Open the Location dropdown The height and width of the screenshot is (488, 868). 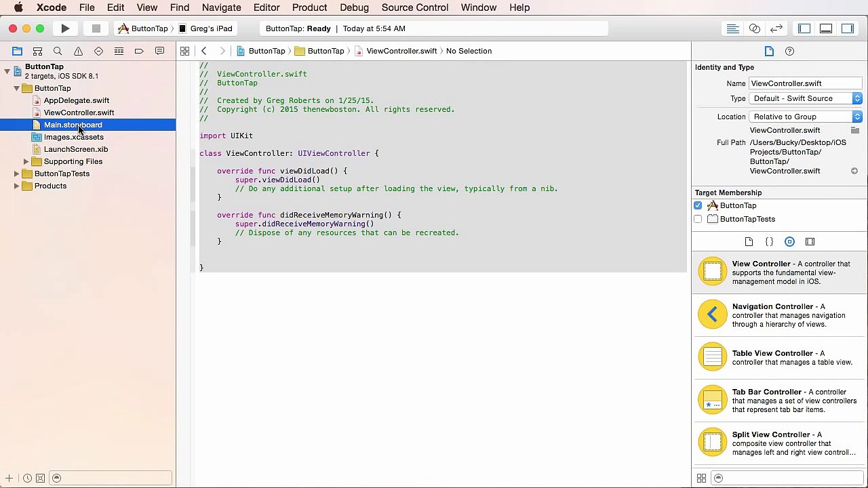point(806,117)
